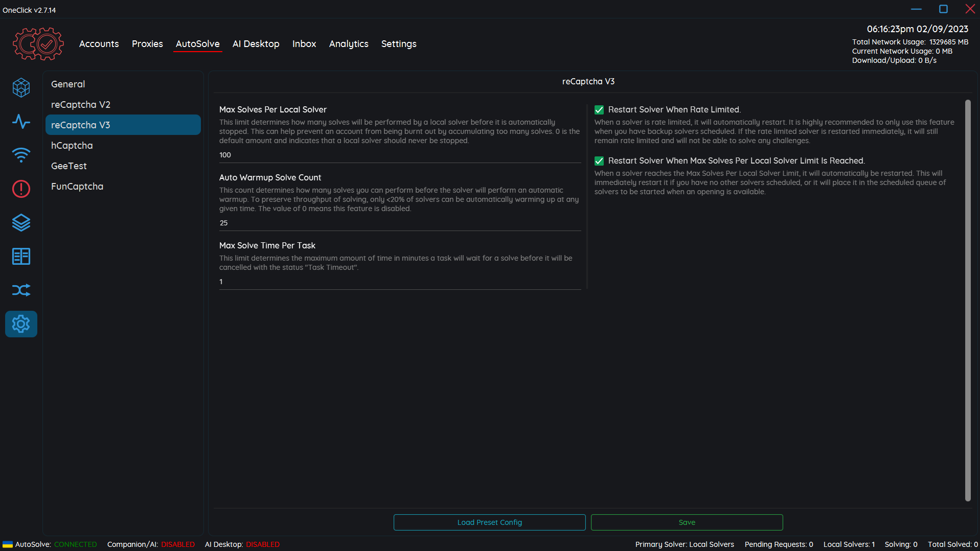Select the activity pulse icon in sidebar
Screen dimensions: 980x551
point(21,122)
